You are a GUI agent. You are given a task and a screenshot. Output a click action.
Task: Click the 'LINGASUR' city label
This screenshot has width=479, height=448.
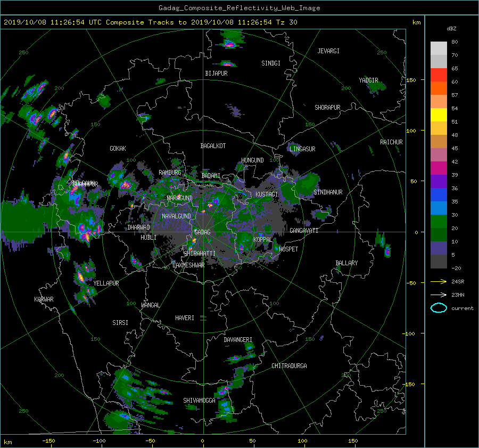[302, 149]
